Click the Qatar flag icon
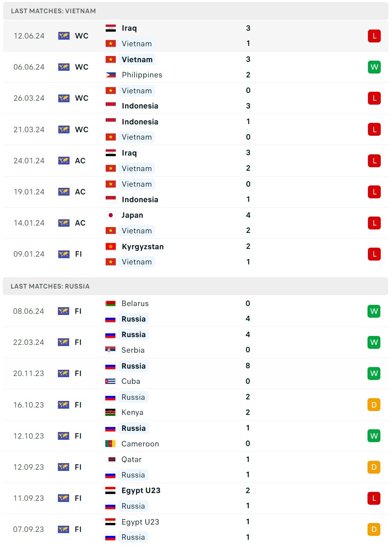The width and height of the screenshot is (392, 558). 110,460
